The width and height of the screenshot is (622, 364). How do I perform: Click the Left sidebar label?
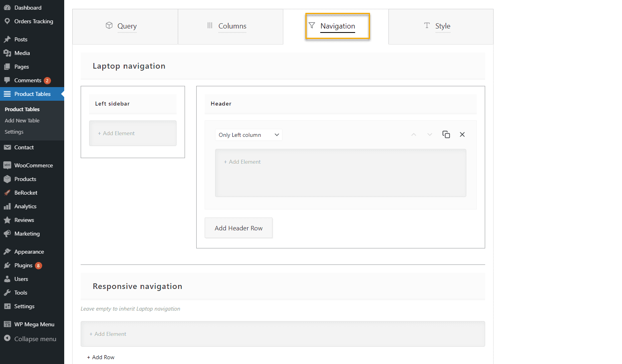click(112, 104)
